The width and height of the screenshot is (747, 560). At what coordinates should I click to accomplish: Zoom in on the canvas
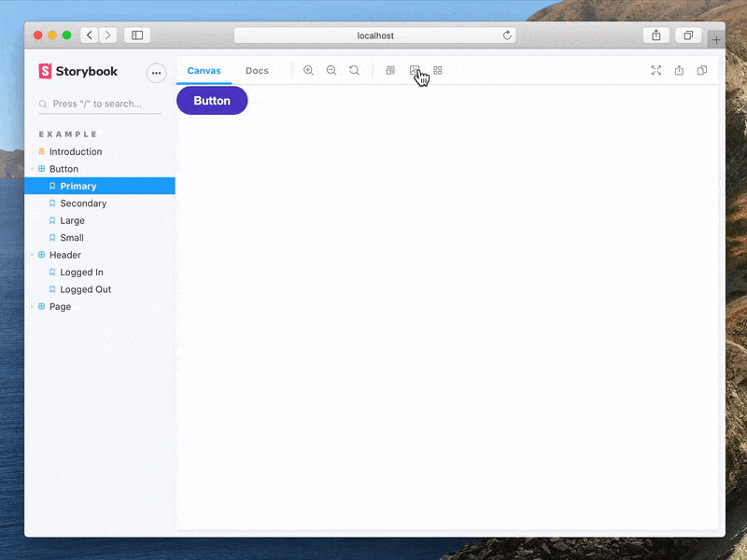point(308,71)
